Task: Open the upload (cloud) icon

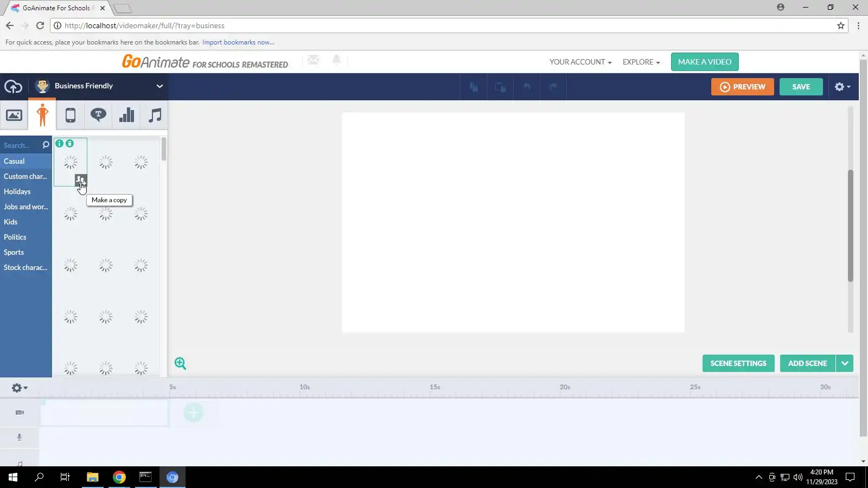Action: click(13, 86)
